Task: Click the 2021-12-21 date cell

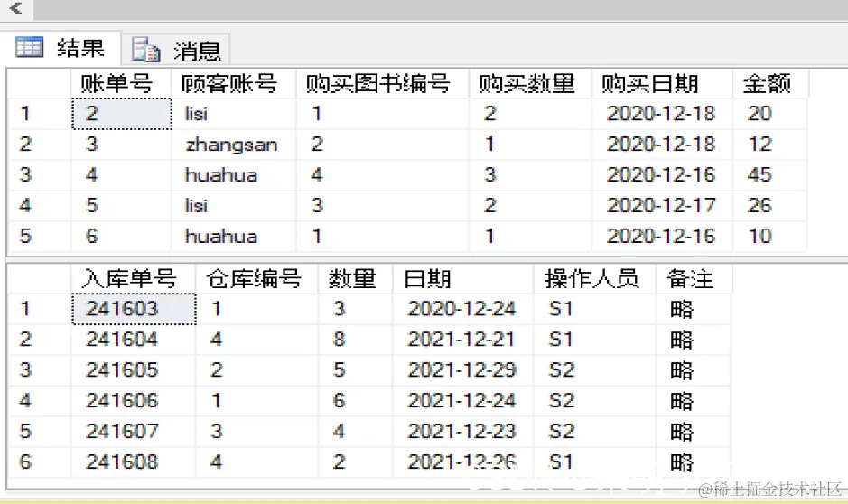Action: (463, 340)
